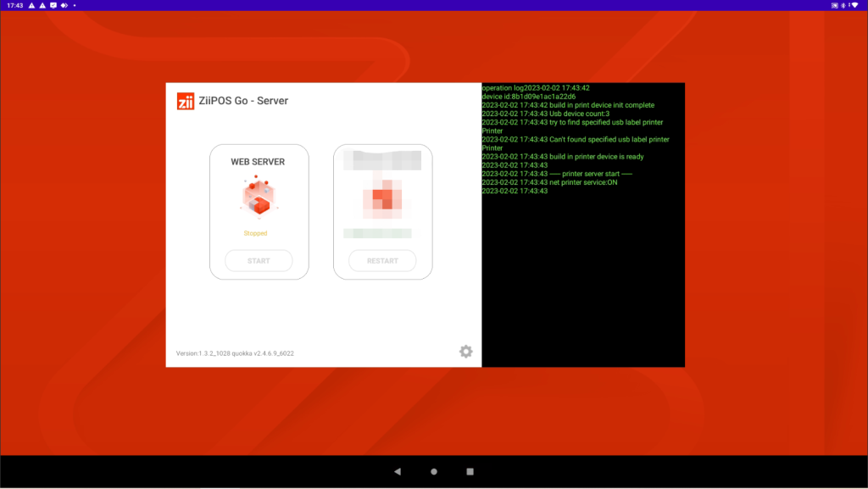Click the message notification icon in status bar

[53, 5]
